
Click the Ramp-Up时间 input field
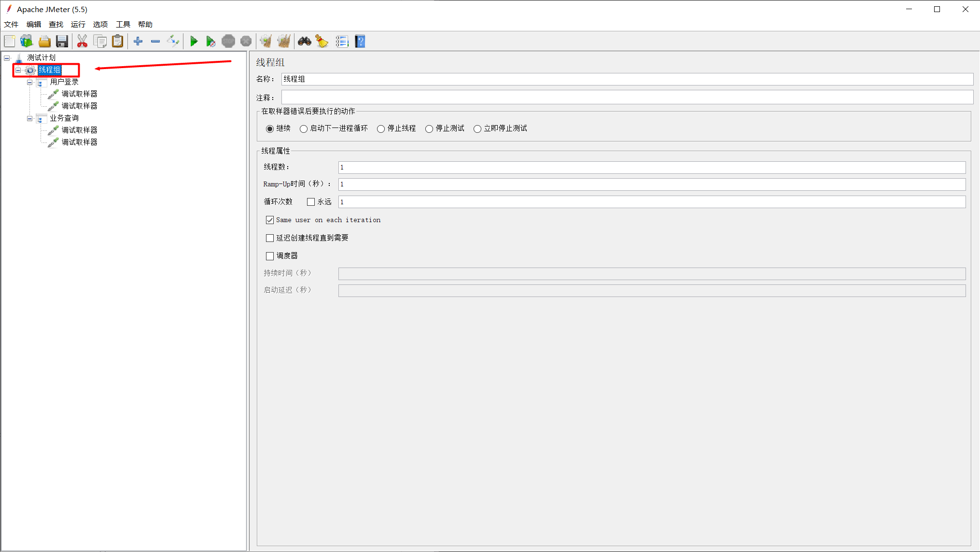(652, 184)
